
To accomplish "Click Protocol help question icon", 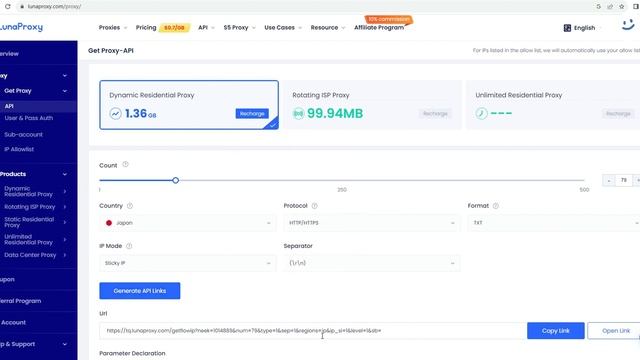I will point(314,206).
